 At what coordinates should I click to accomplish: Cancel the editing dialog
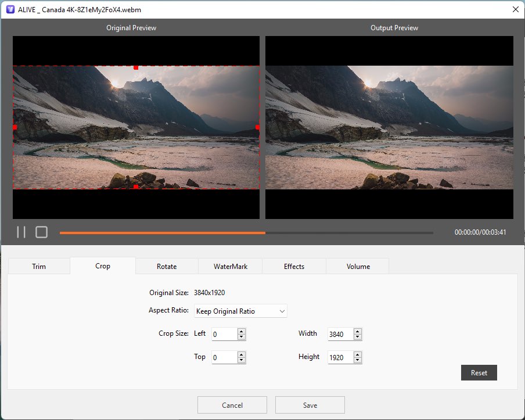pyautogui.click(x=232, y=405)
